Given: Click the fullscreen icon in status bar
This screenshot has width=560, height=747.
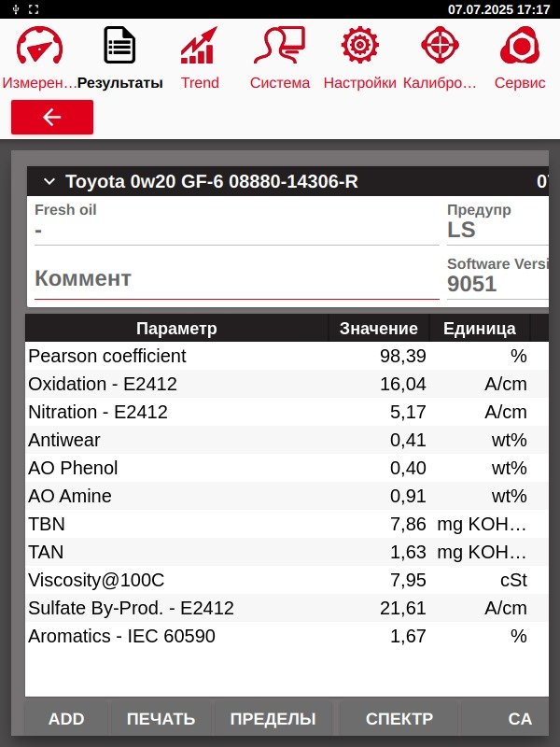Looking at the screenshot, I should pyautogui.click(x=34, y=9).
